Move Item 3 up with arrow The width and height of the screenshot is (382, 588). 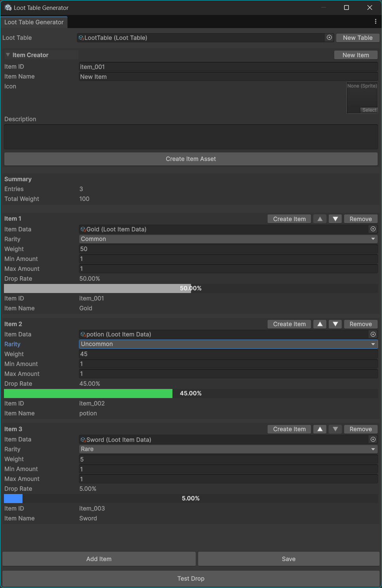pyautogui.click(x=320, y=429)
